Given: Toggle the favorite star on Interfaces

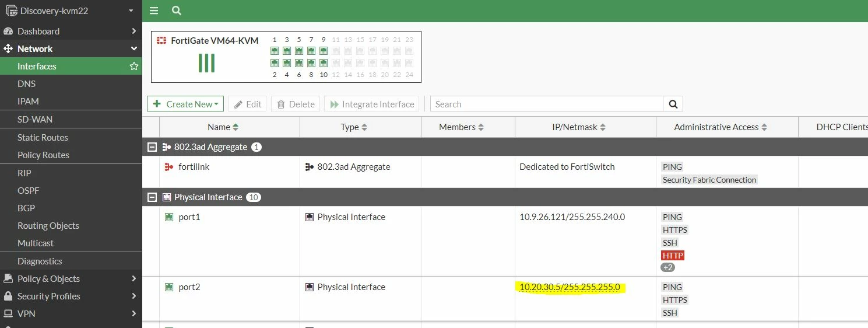Looking at the screenshot, I should pos(134,66).
